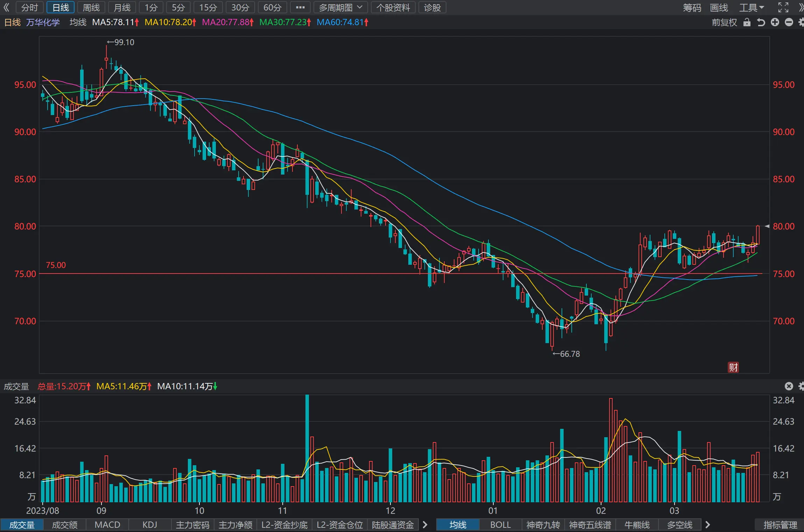Show more sub-indicator tabs after 陆股通资金
This screenshot has height=532, width=804.
point(425,525)
